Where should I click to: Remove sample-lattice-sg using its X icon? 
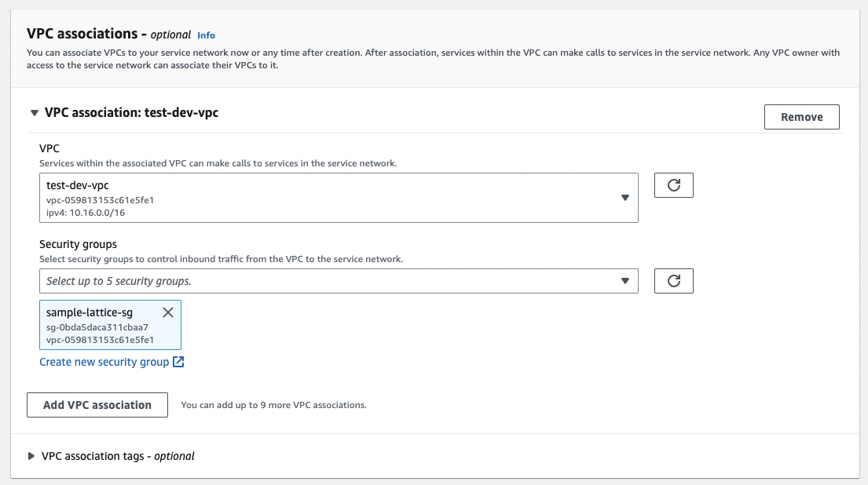coord(168,312)
